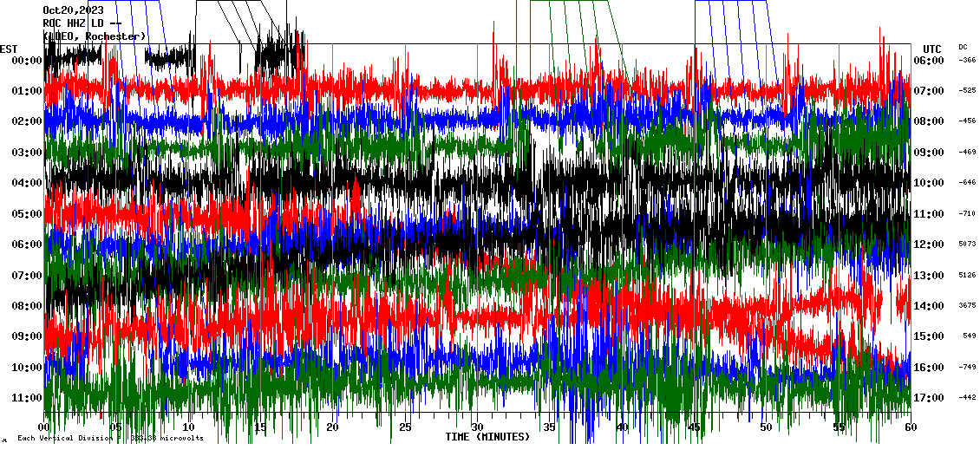Click the DC value "-525"

click(x=968, y=91)
